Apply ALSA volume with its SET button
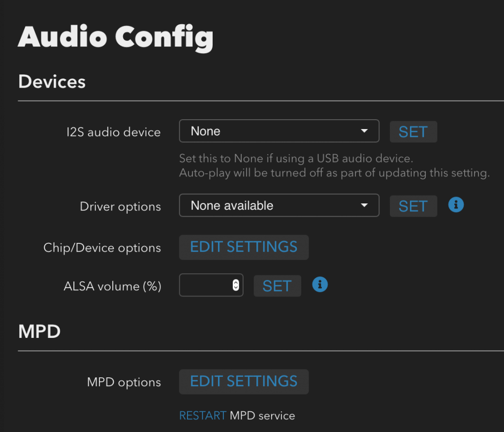Image resolution: width=504 pixels, height=432 pixels. [277, 286]
